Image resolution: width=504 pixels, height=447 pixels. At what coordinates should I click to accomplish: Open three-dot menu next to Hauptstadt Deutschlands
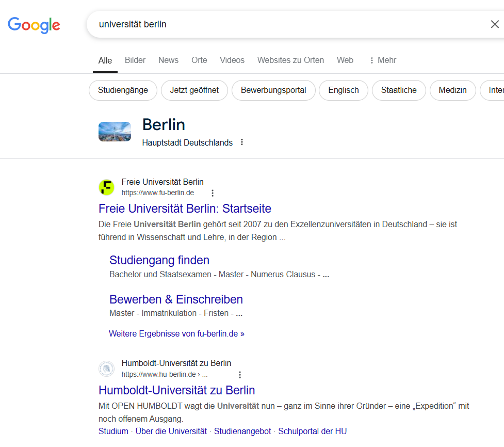coord(242,142)
